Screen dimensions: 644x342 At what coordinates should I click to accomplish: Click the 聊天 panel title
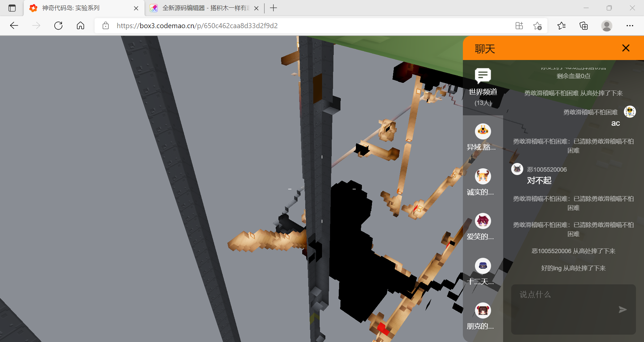(x=485, y=49)
